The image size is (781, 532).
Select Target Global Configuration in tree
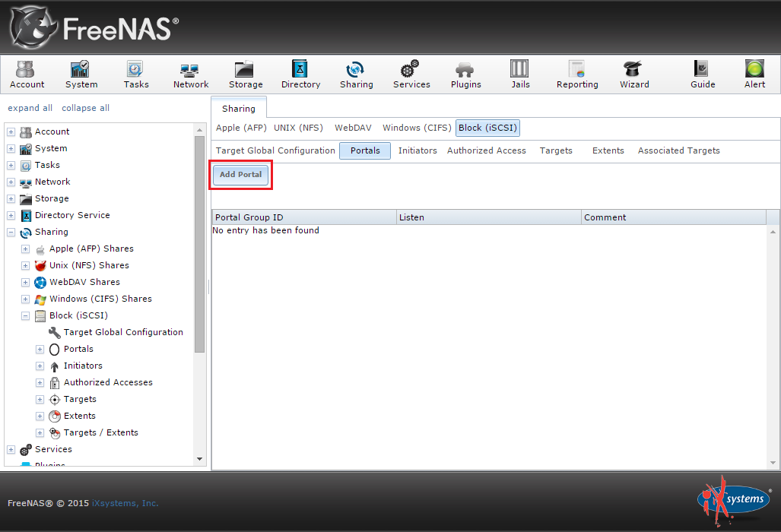coord(122,332)
